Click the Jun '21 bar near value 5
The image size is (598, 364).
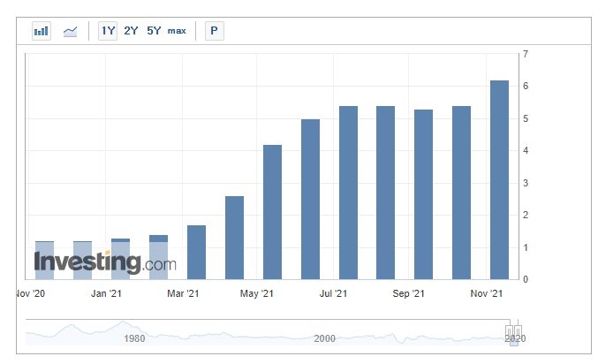310,200
